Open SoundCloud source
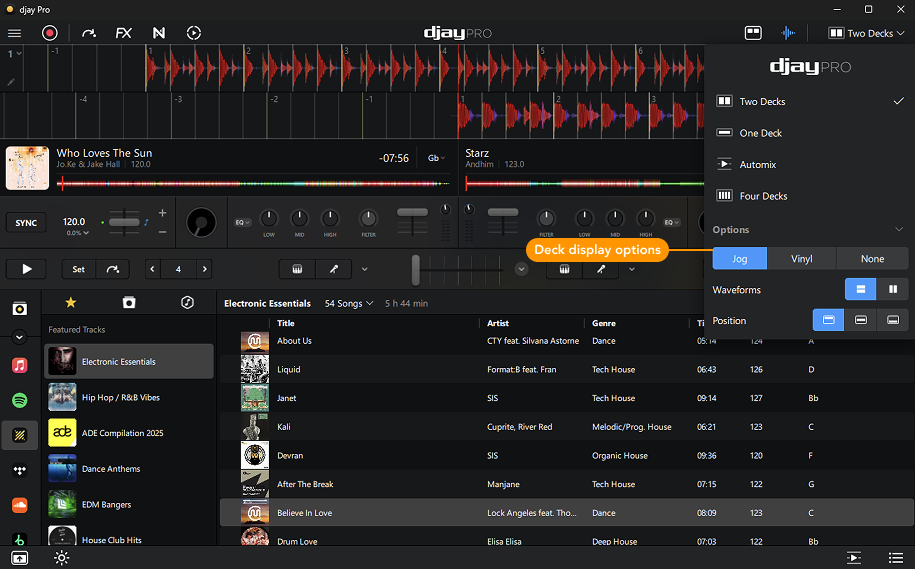The width and height of the screenshot is (915, 569). tap(19, 505)
